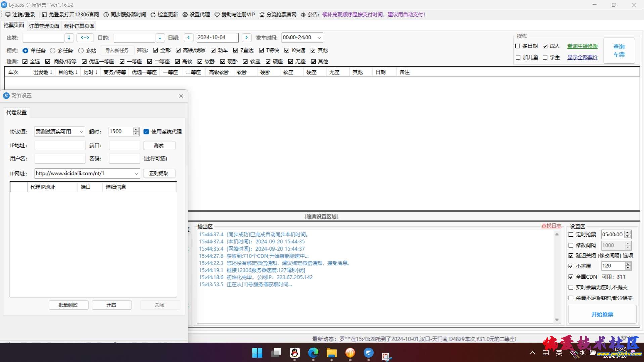Select the 多任务 mode radio button
The width and height of the screenshot is (644, 362).
53,51
